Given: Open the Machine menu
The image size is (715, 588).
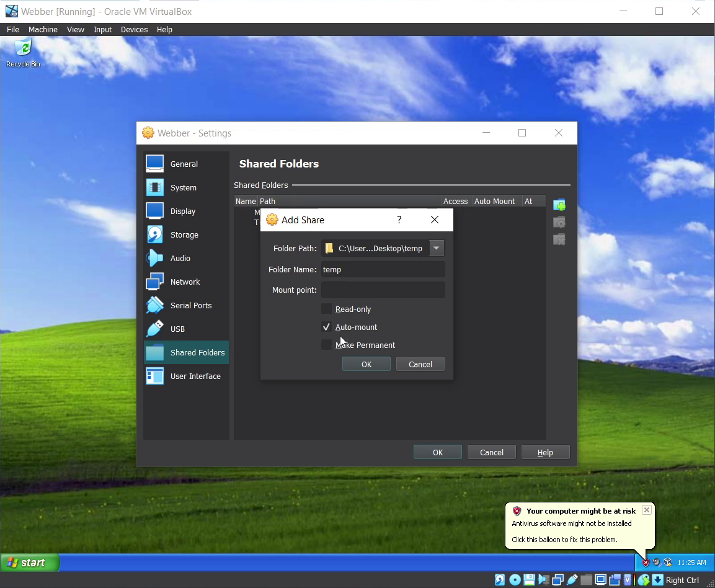Looking at the screenshot, I should tap(43, 29).
